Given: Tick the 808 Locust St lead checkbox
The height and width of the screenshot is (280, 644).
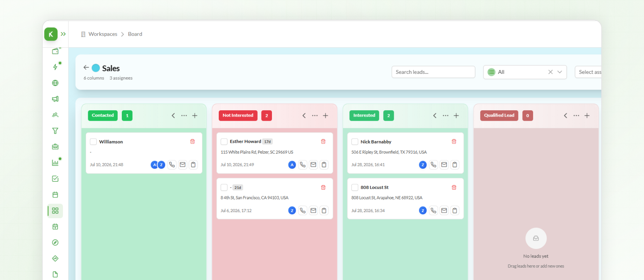Looking at the screenshot, I should tap(355, 188).
